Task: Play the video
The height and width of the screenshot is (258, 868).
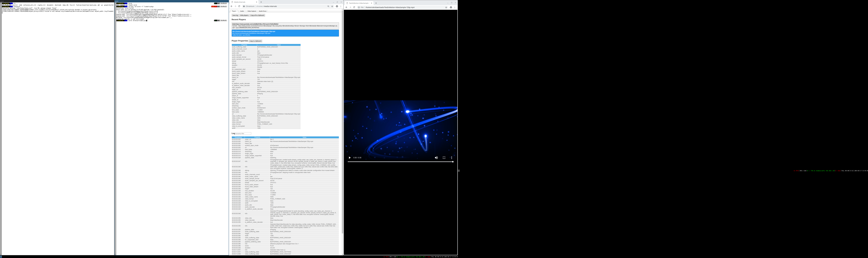Action: 350,158
